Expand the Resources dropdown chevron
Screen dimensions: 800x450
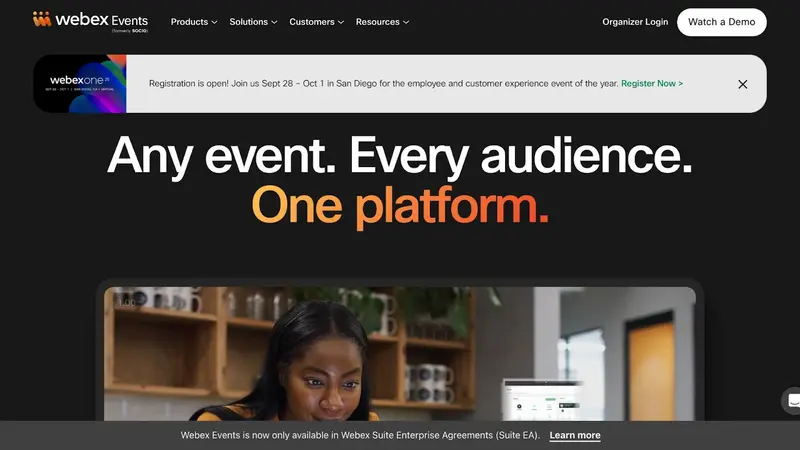[x=406, y=22]
